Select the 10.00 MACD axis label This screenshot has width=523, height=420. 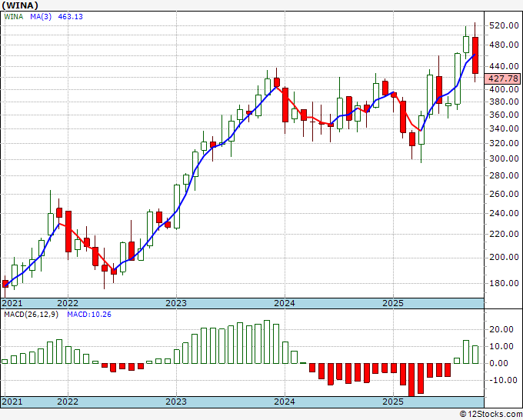pyautogui.click(x=501, y=347)
